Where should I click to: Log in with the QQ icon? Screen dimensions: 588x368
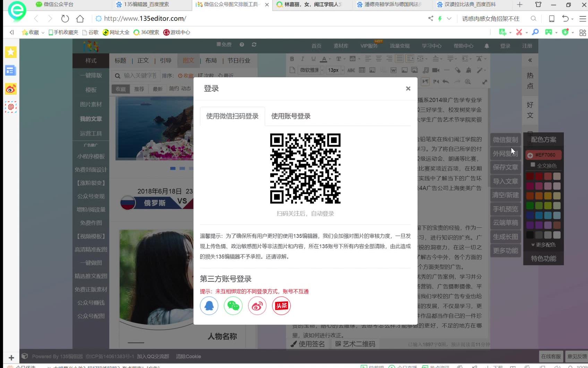(x=209, y=306)
